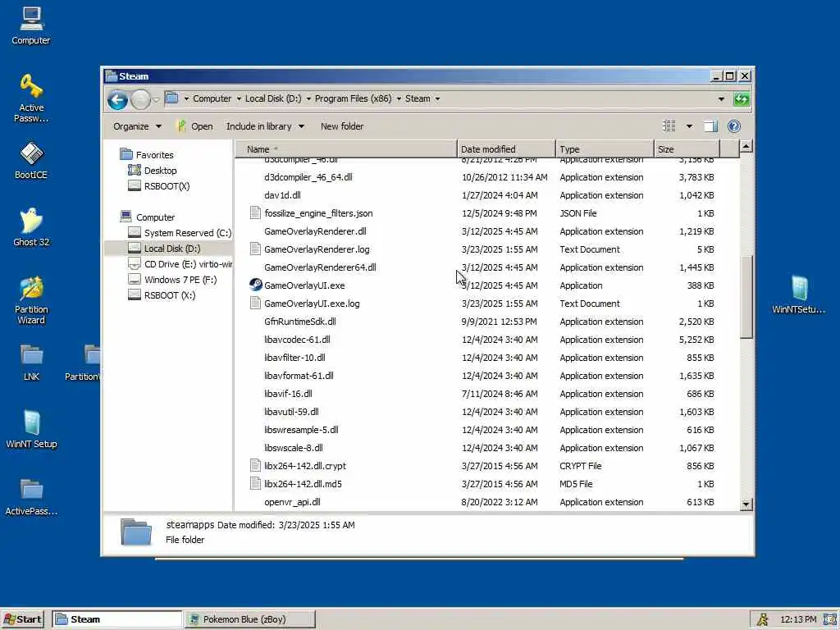Expand the Computer breadcrumb arrow
Image resolution: width=840 pixels, height=630 pixels.
click(x=239, y=98)
